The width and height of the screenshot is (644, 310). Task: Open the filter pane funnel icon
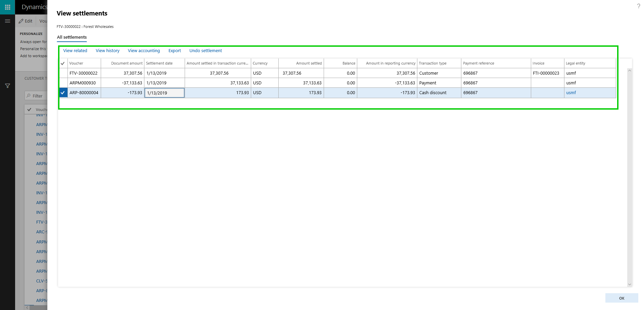click(x=7, y=86)
